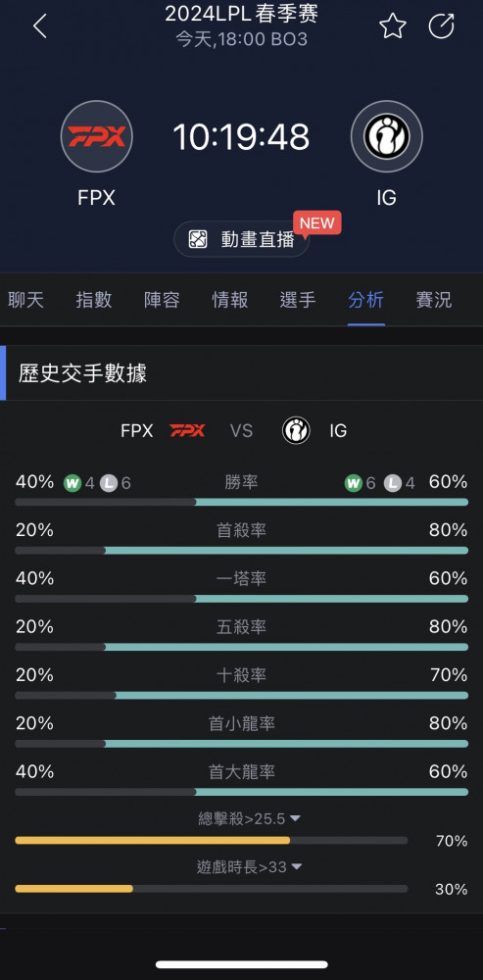Launch the 動畫直播 animated live button

point(242,239)
